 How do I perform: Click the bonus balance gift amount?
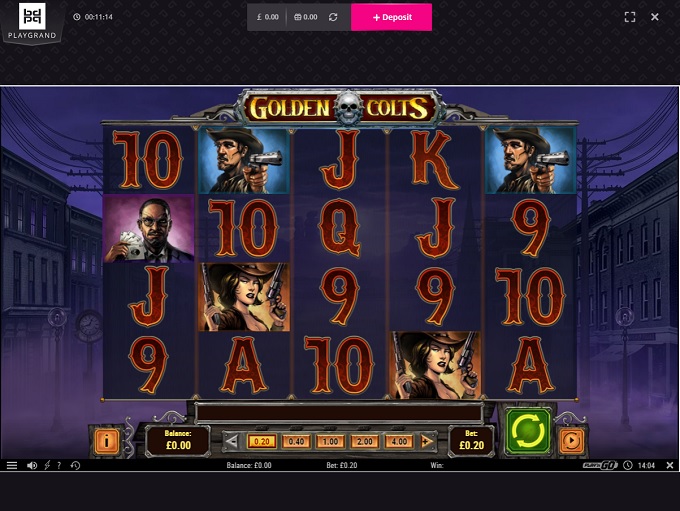(306, 17)
